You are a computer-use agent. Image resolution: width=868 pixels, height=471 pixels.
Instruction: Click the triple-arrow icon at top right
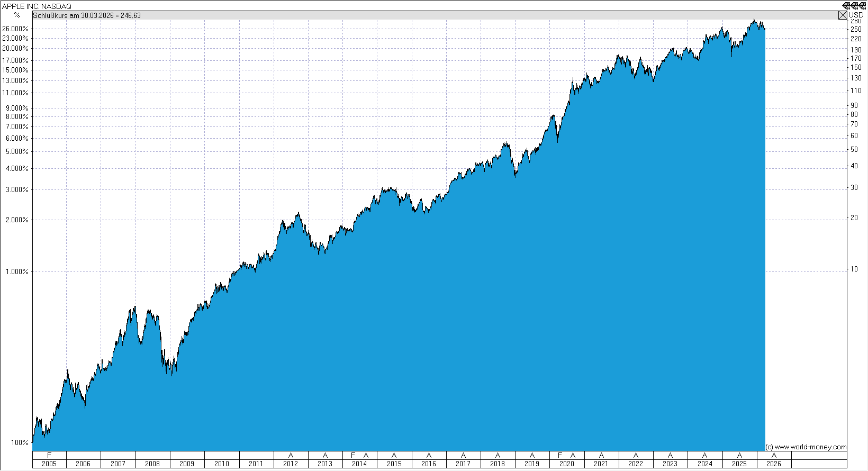click(853, 6)
